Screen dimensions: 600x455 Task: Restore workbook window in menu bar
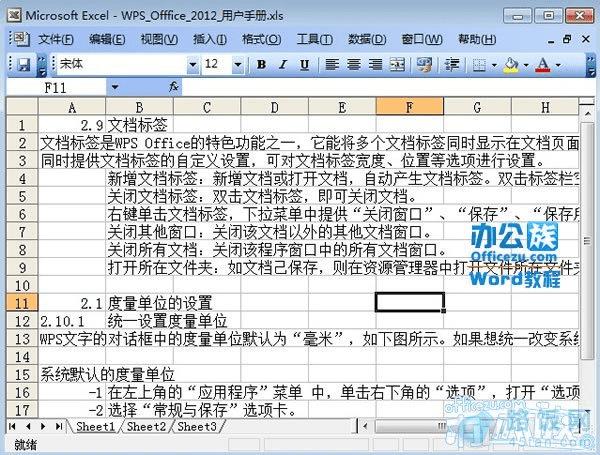click(x=567, y=39)
